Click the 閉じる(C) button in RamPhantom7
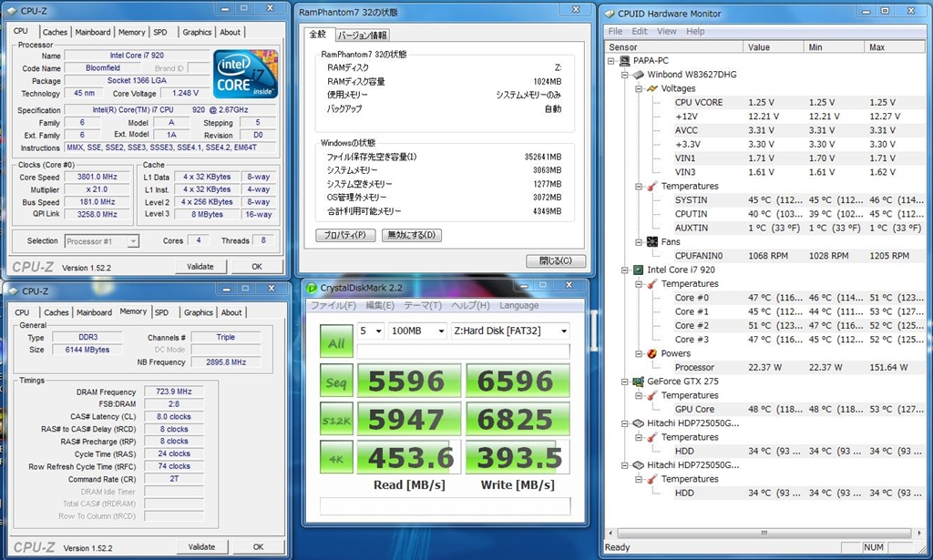 556,260
